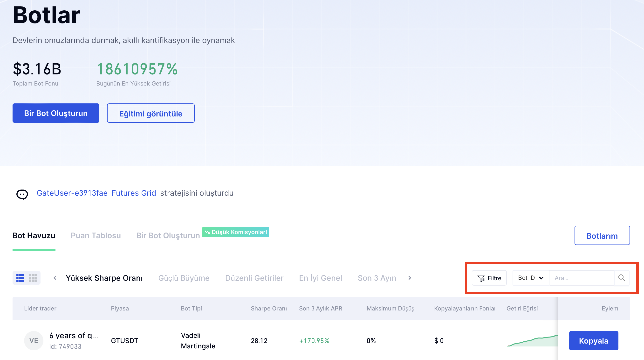The image size is (644, 360).
Task: Select Güçlü Büyüme category
Action: pos(184,278)
